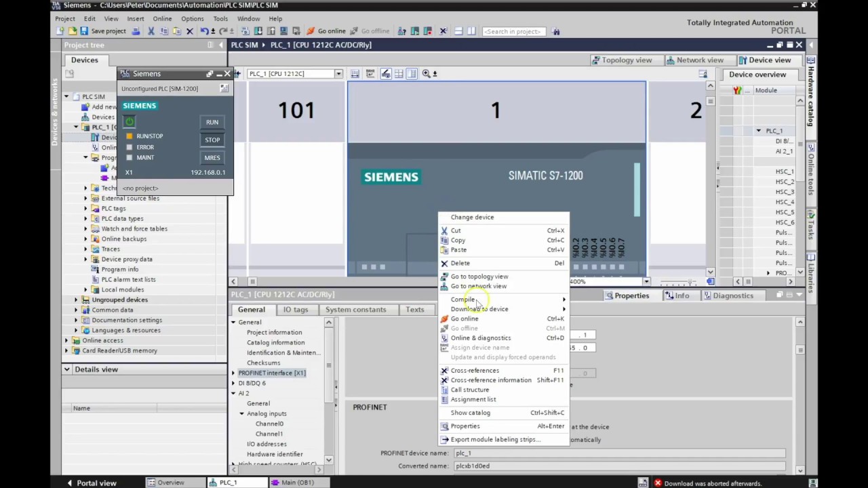This screenshot has height=488, width=868.
Task: Select Catalog information in the properties tree
Action: click(275, 342)
